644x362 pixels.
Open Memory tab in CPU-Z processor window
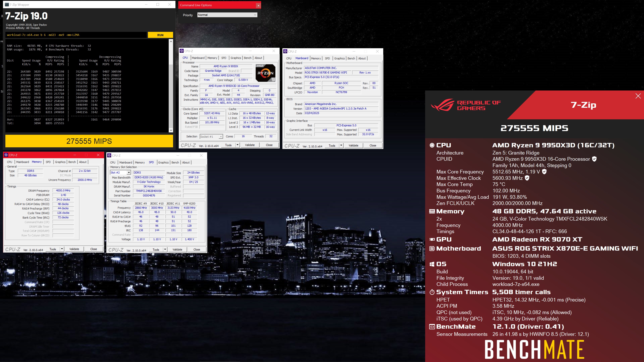coord(212,58)
